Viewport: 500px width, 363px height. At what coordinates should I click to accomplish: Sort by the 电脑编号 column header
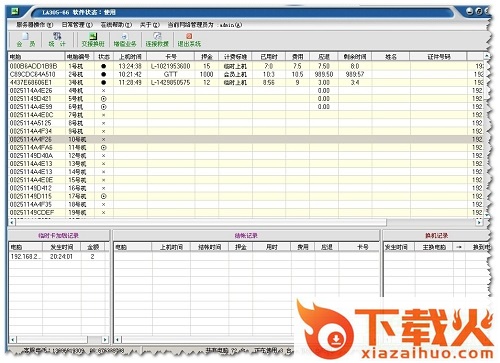click(x=79, y=57)
